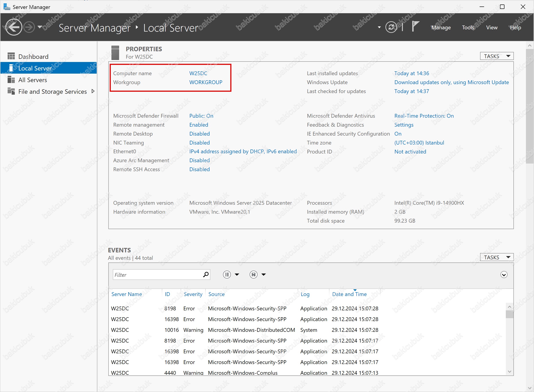The image size is (534, 392).
Task: Click the All Servers sidebar icon
Action: point(11,79)
